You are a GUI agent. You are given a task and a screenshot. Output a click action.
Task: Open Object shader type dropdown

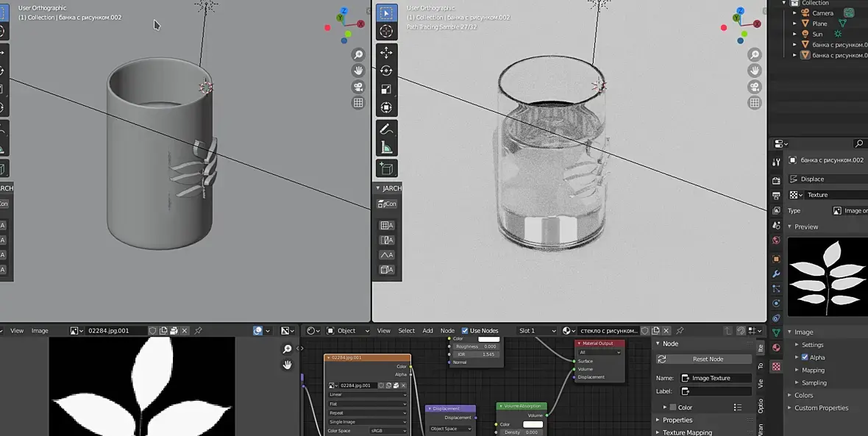pos(347,331)
